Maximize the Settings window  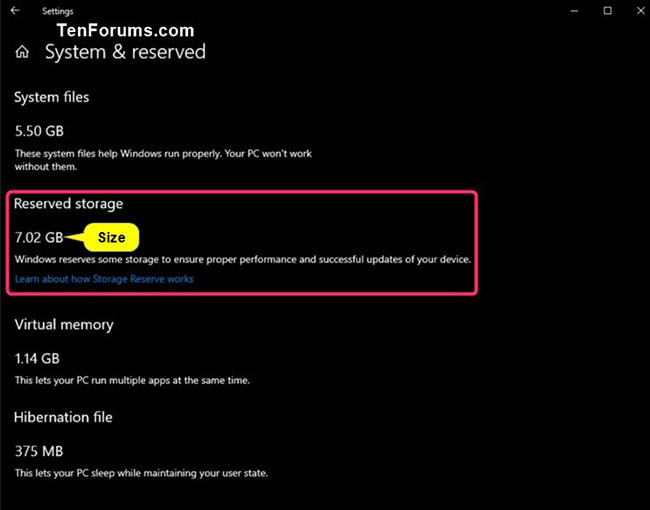pyautogui.click(x=607, y=11)
